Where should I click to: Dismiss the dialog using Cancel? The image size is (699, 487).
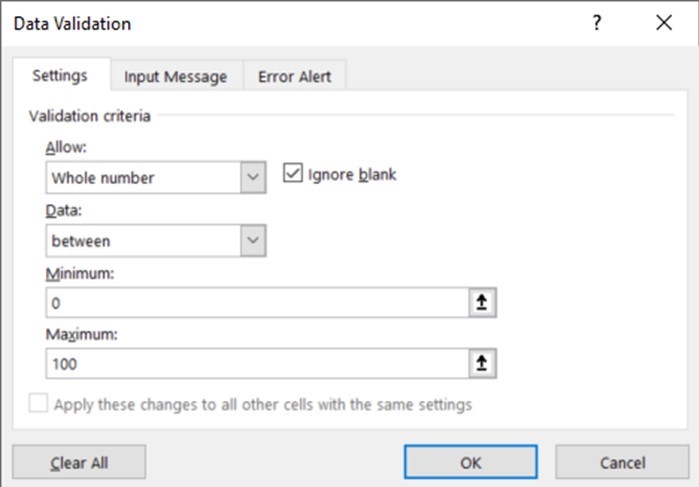(x=621, y=462)
